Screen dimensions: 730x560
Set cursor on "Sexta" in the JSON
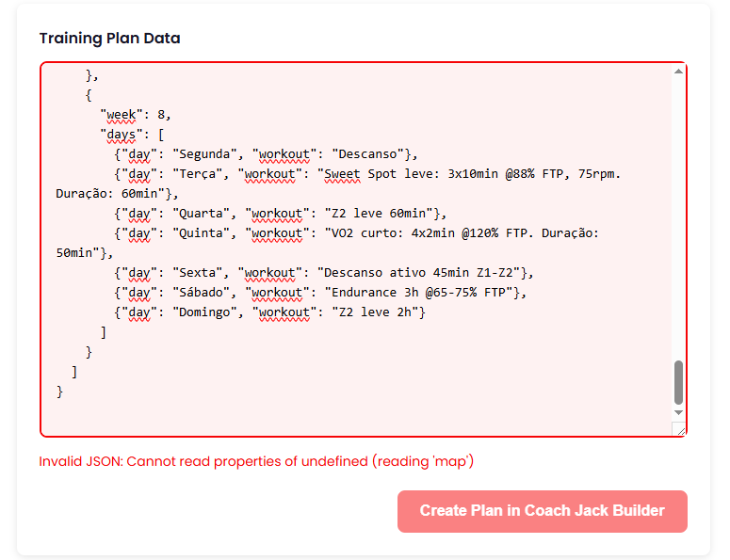pyautogui.click(x=198, y=273)
